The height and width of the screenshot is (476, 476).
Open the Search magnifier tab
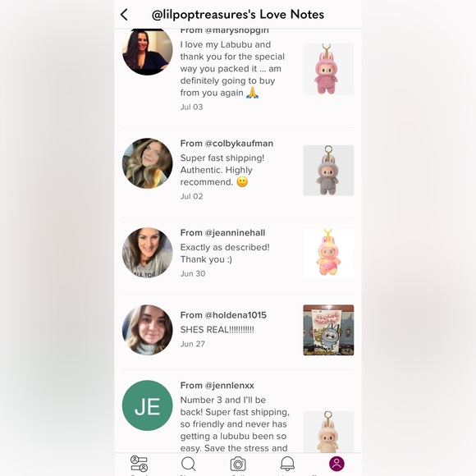[x=189, y=464]
